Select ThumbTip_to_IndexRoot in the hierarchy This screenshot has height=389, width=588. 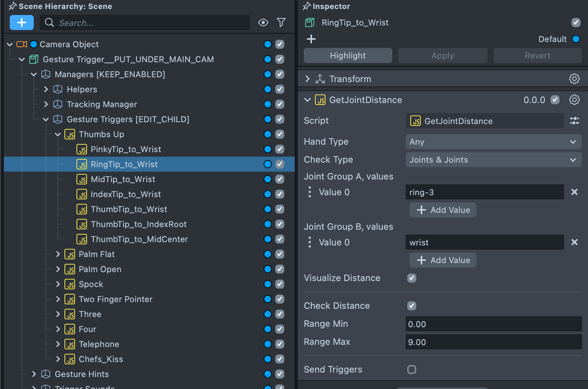coord(138,224)
